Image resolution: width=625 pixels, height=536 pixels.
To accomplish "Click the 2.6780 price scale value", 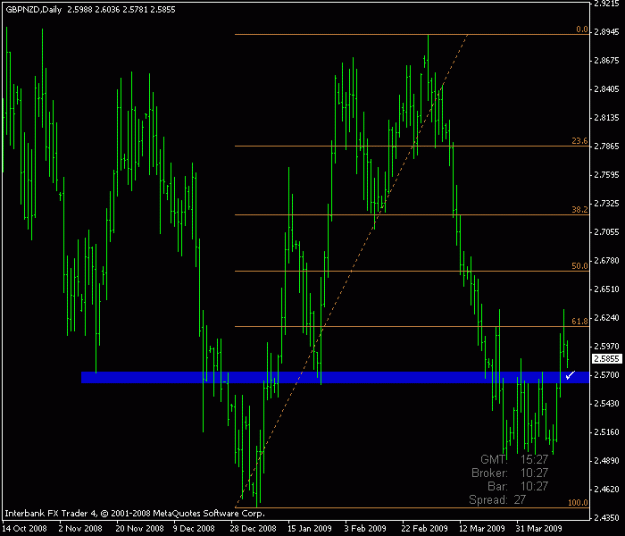I will pyautogui.click(x=607, y=261).
